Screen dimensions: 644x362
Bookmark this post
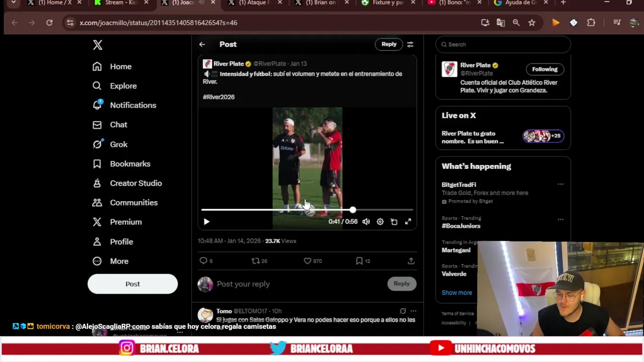(x=359, y=261)
